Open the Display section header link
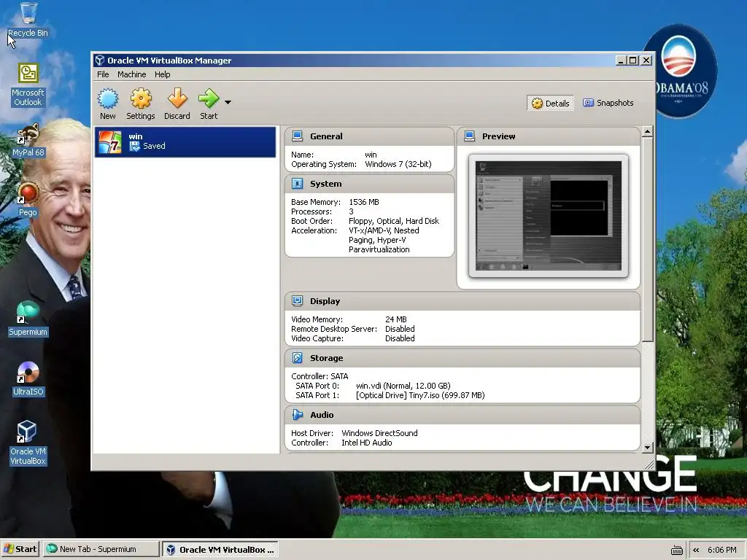Image resolution: width=747 pixels, height=560 pixels. 325,301
